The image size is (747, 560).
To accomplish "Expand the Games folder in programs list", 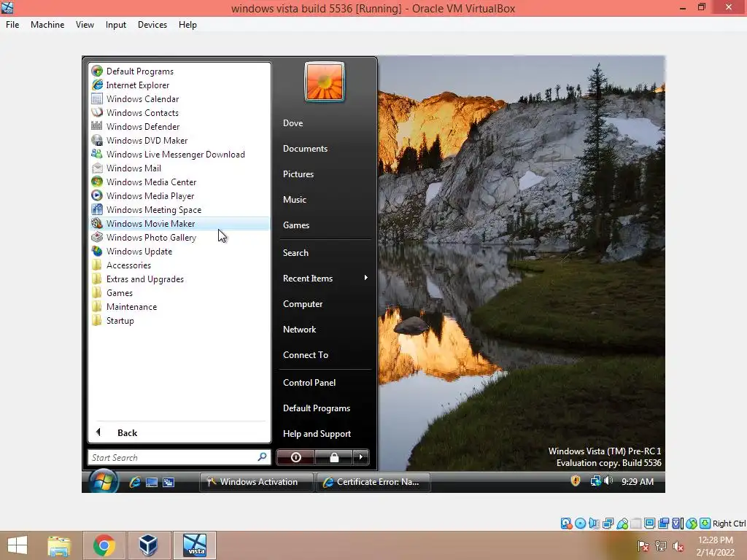I will click(179, 292).
